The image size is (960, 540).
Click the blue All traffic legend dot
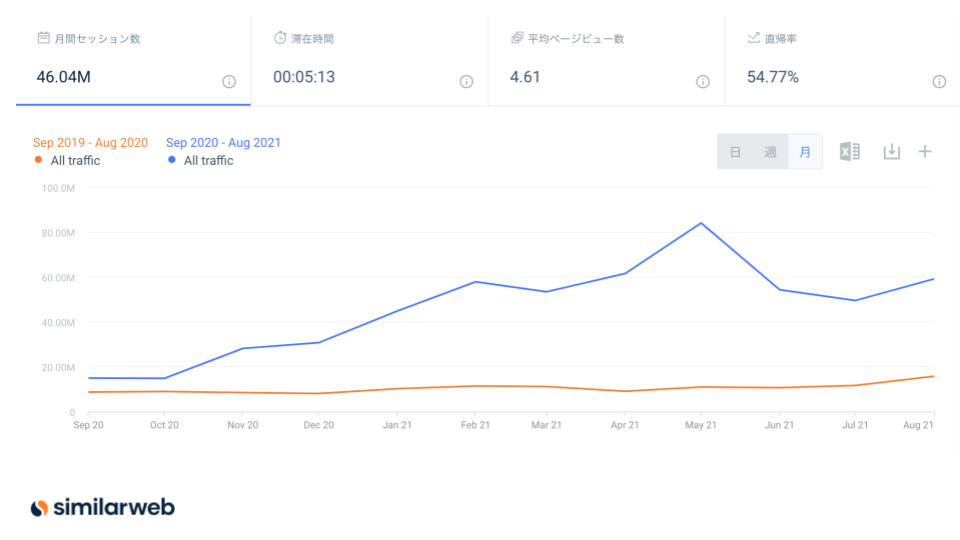(x=172, y=160)
